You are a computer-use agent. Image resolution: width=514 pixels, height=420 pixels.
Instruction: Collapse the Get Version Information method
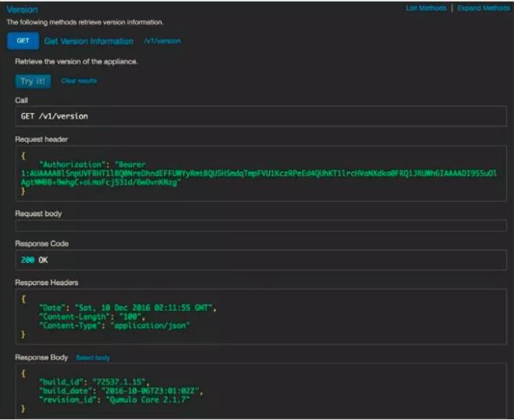coord(89,41)
